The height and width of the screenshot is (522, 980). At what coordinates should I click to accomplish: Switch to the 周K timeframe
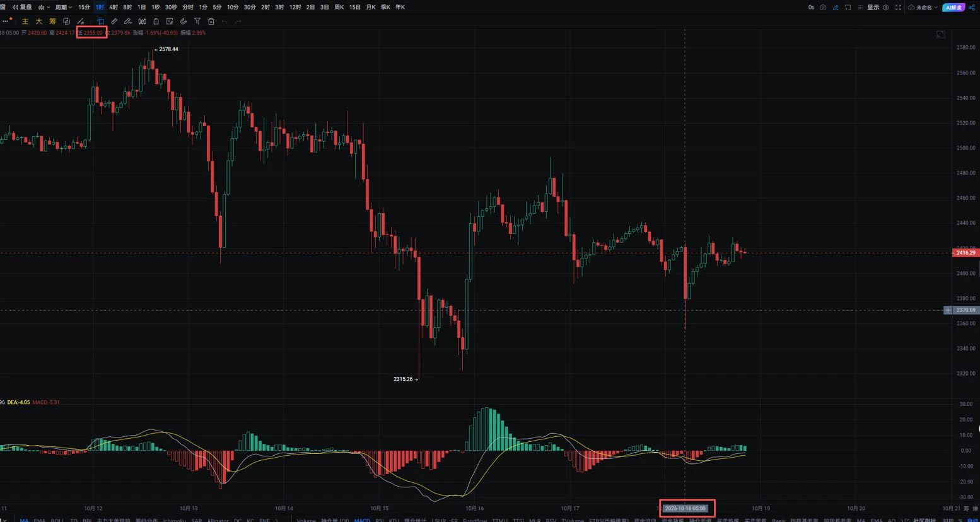point(339,7)
